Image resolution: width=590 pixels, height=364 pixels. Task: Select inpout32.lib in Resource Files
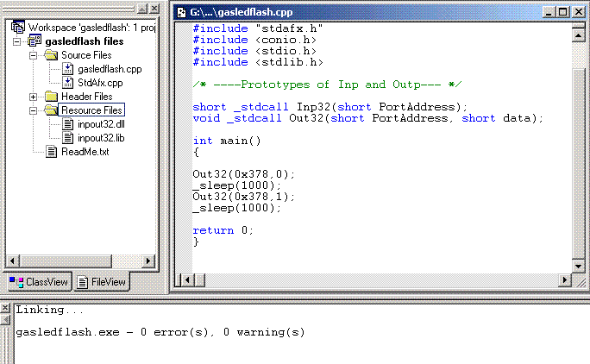point(101,138)
